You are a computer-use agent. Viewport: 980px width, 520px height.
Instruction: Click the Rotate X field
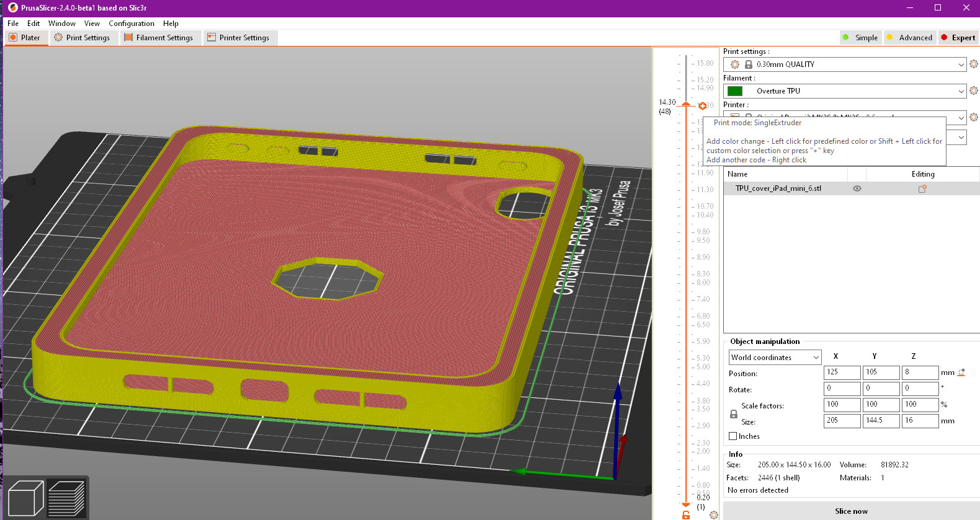842,389
